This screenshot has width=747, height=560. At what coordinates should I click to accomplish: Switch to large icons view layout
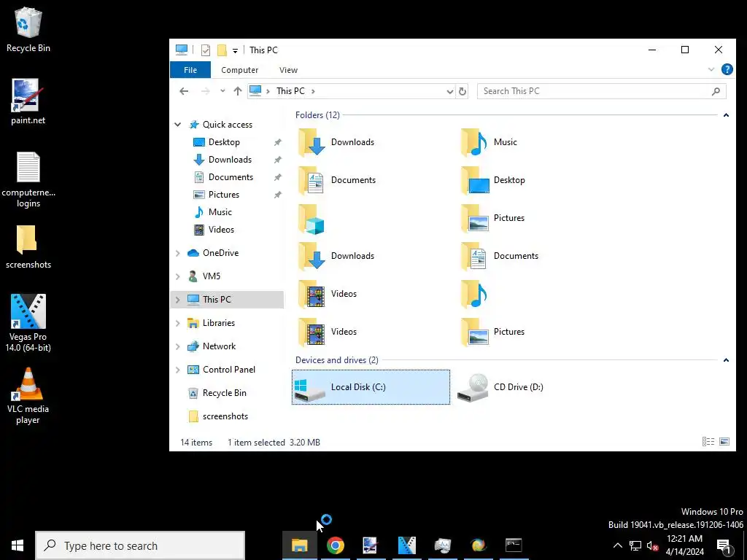(724, 442)
